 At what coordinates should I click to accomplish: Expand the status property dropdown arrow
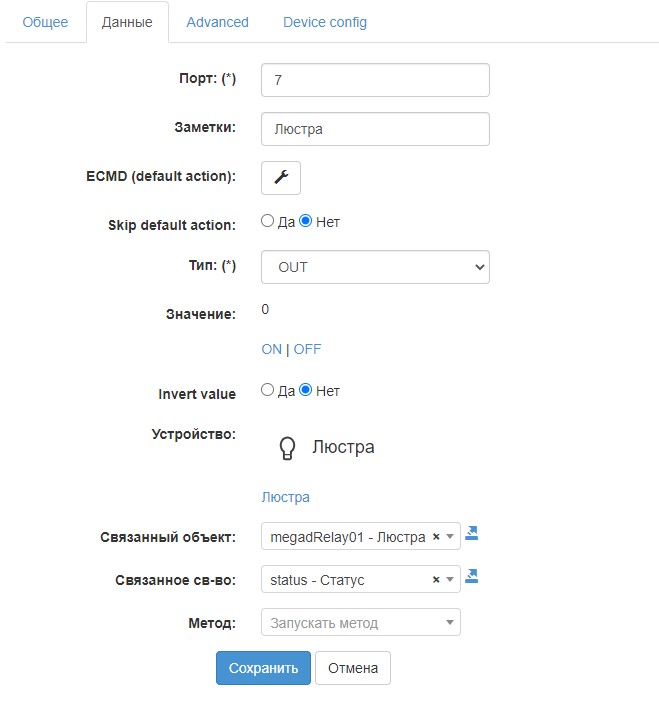click(x=451, y=579)
